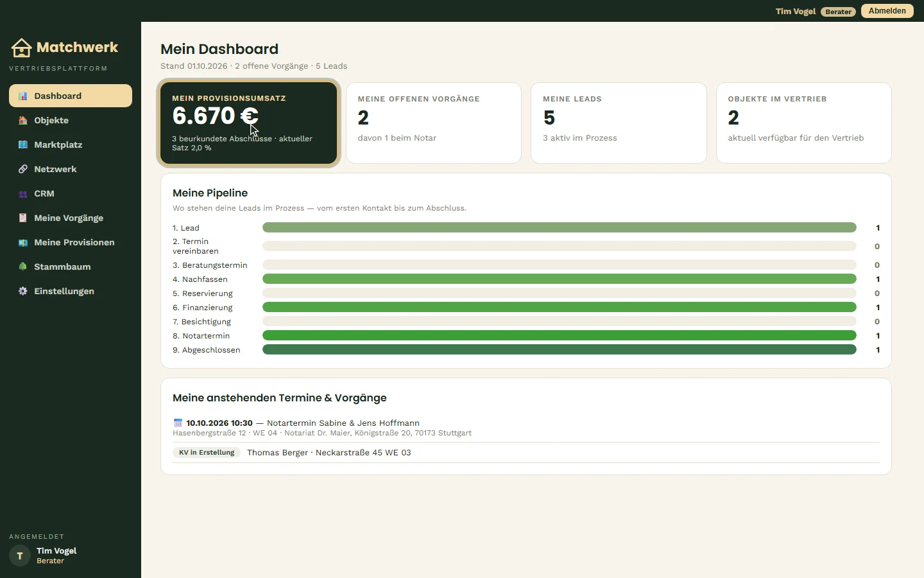Click the Berater role badge in header

click(x=838, y=12)
